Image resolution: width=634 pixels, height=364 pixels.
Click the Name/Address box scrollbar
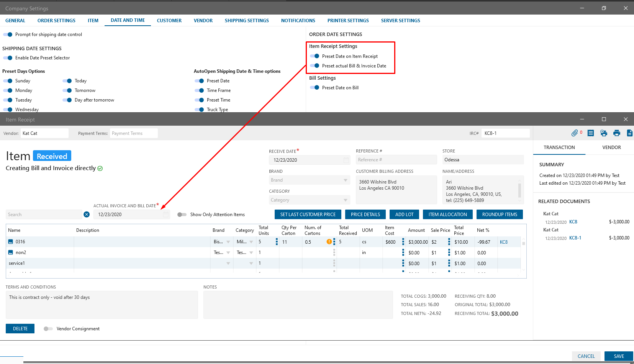point(519,190)
